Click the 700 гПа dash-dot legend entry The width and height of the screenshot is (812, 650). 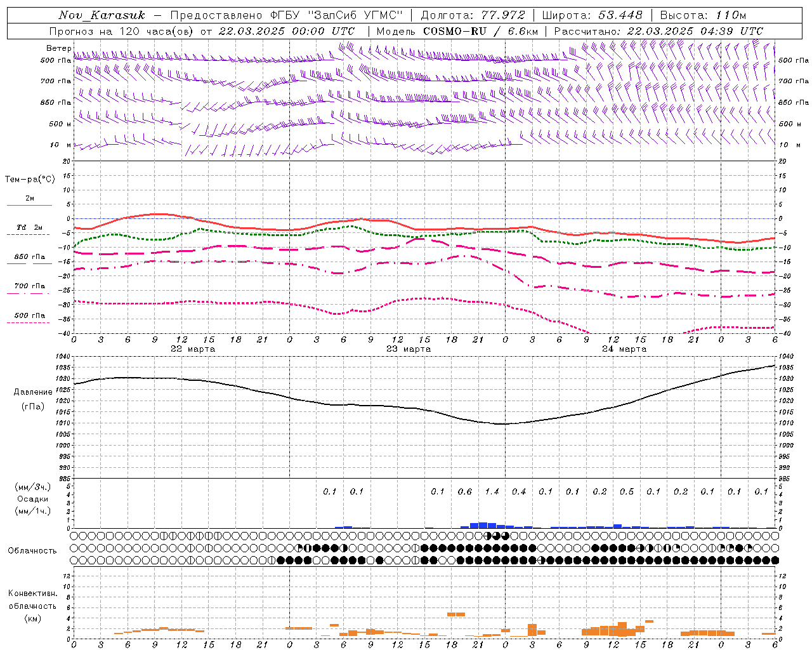click(x=29, y=289)
